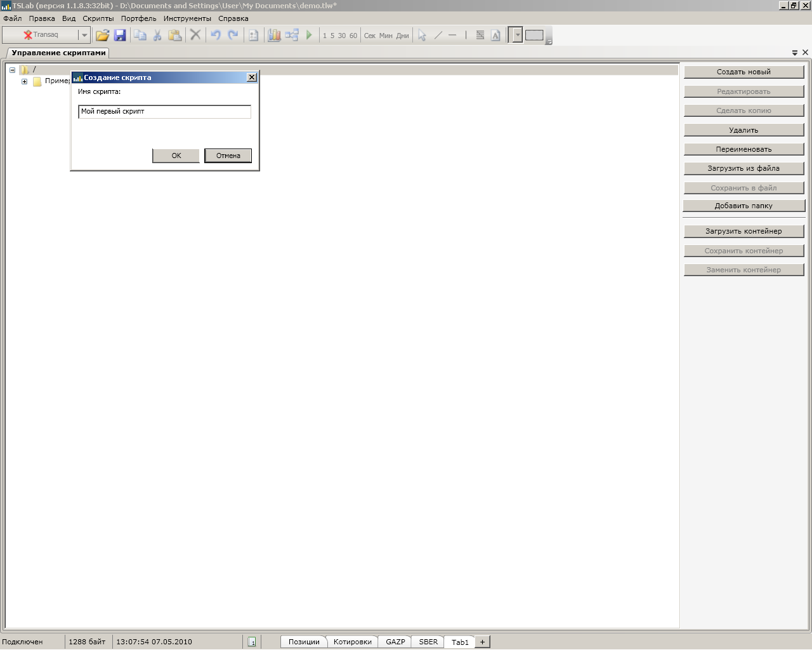
Task: Open the Скрипты menu
Action: tap(98, 18)
